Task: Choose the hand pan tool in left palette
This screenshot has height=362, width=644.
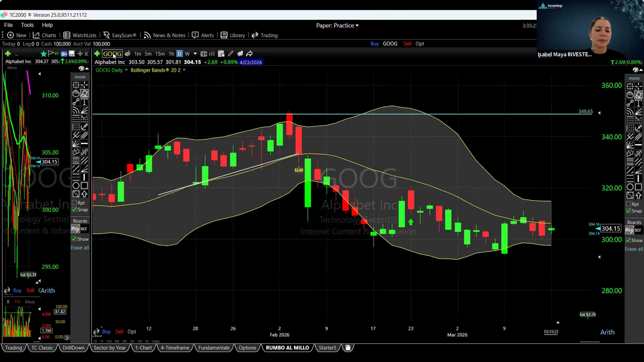Action: coord(76,93)
